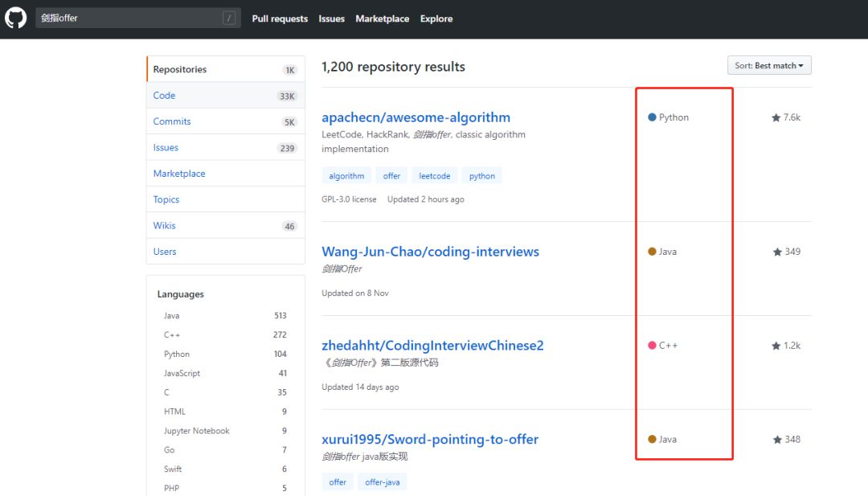
Task: Open Pull requests in the top navigation
Action: click(280, 18)
